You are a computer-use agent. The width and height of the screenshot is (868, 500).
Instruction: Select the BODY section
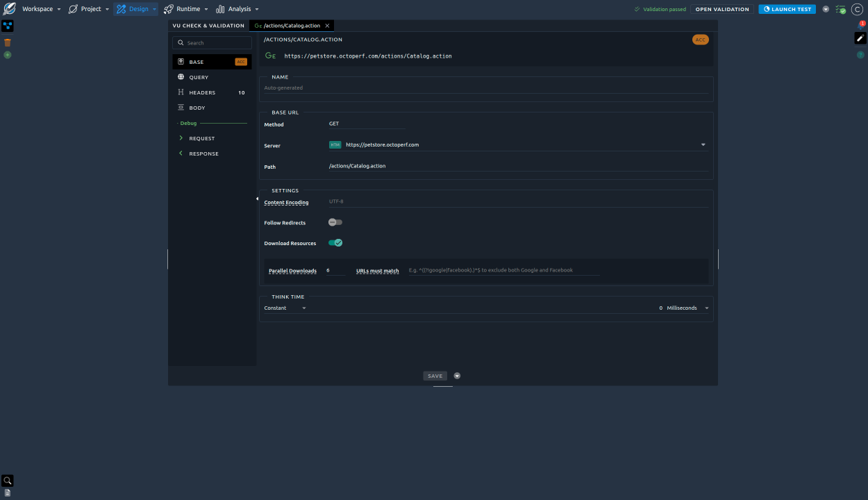coord(212,108)
